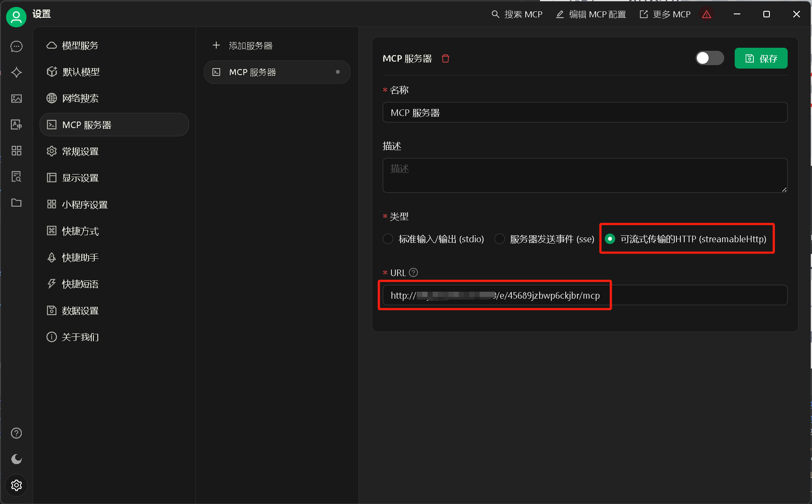Select the stdio type radio button
This screenshot has width=812, height=504.
(x=388, y=239)
